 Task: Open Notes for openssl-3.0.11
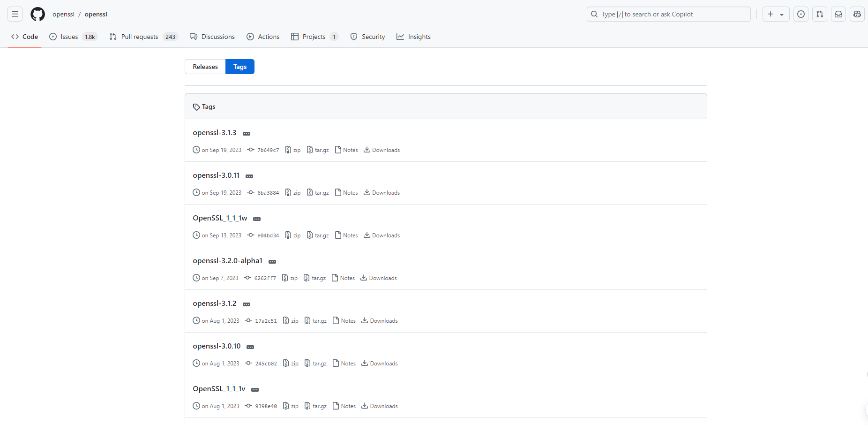346,193
